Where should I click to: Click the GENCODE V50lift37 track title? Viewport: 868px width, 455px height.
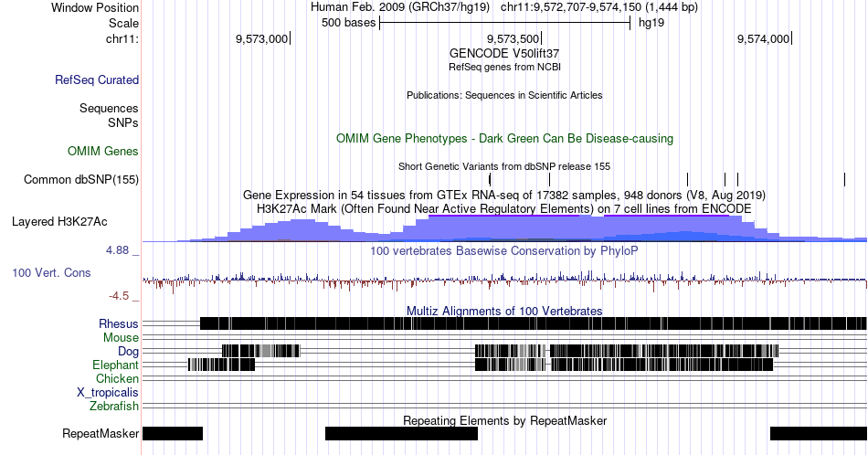pyautogui.click(x=504, y=54)
